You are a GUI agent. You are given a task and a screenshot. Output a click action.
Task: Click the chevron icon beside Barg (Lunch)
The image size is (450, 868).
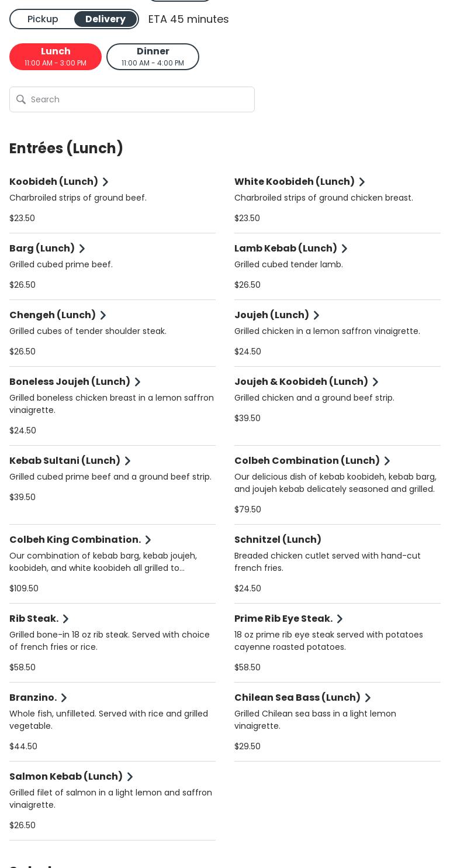point(82,249)
